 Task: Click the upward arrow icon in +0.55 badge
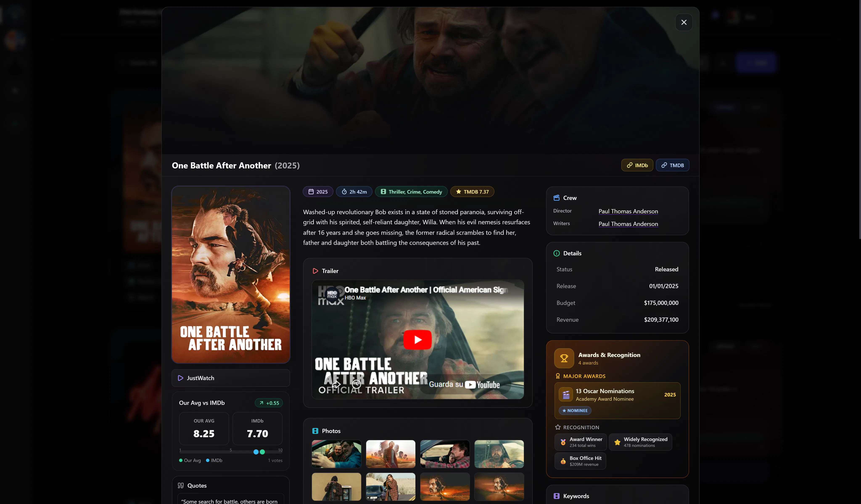[261, 403]
